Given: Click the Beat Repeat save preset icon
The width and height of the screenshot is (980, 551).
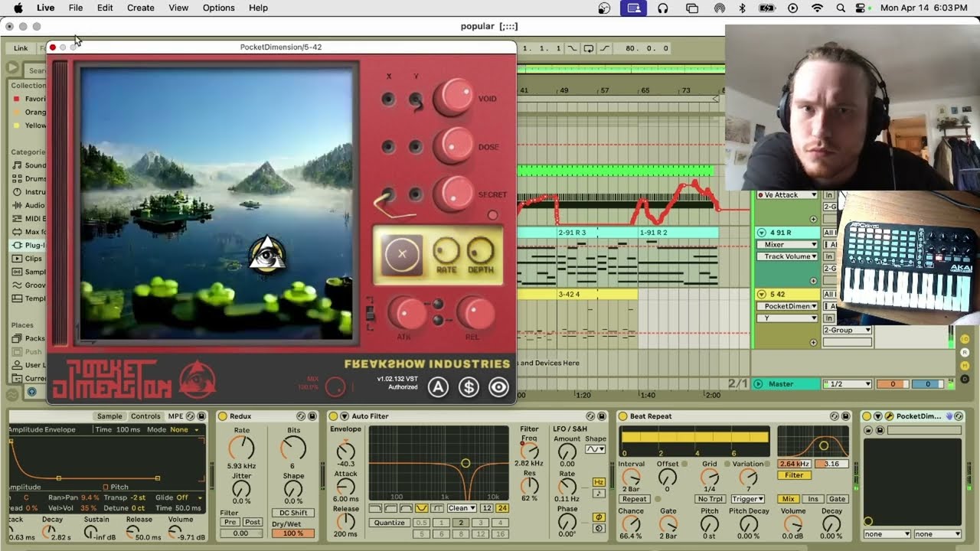Looking at the screenshot, I should tap(848, 416).
